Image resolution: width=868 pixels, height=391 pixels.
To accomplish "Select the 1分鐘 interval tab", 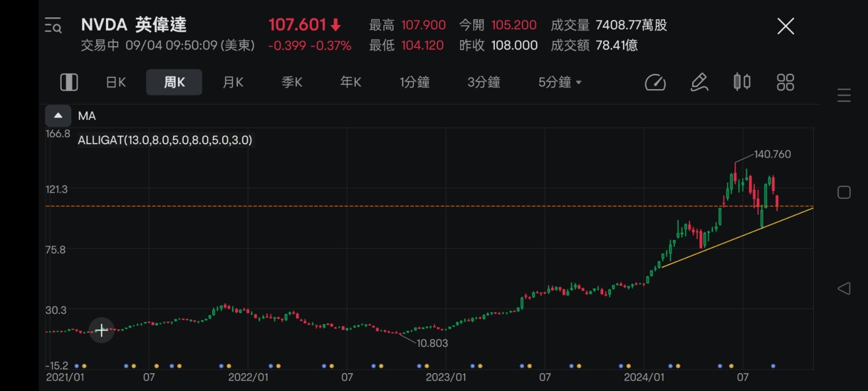I will click(414, 82).
